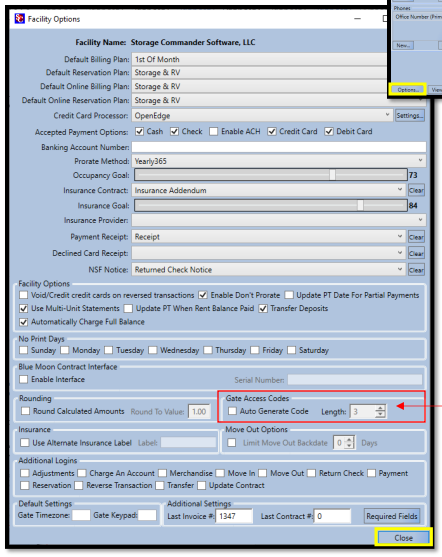
Task: Clear the Declined Card Receipt selection
Action: click(416, 253)
